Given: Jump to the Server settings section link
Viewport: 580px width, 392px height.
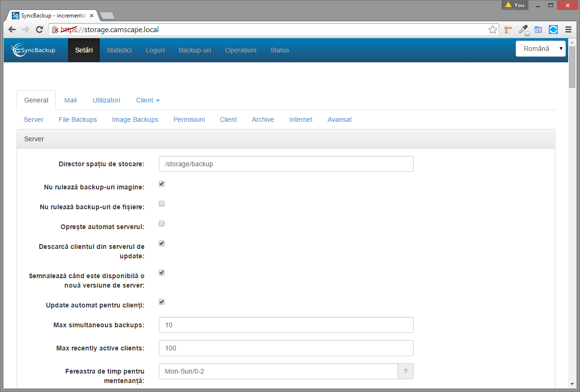Looking at the screenshot, I should 34,119.
